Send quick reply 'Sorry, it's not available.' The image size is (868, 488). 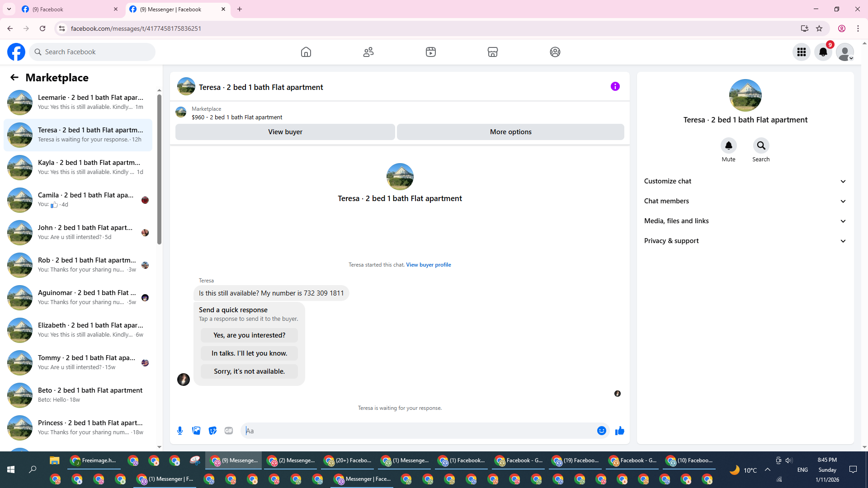[x=250, y=371]
